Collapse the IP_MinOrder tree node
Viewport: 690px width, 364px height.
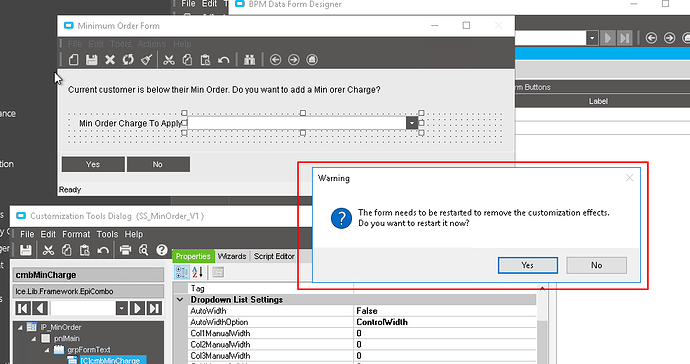(x=20, y=327)
